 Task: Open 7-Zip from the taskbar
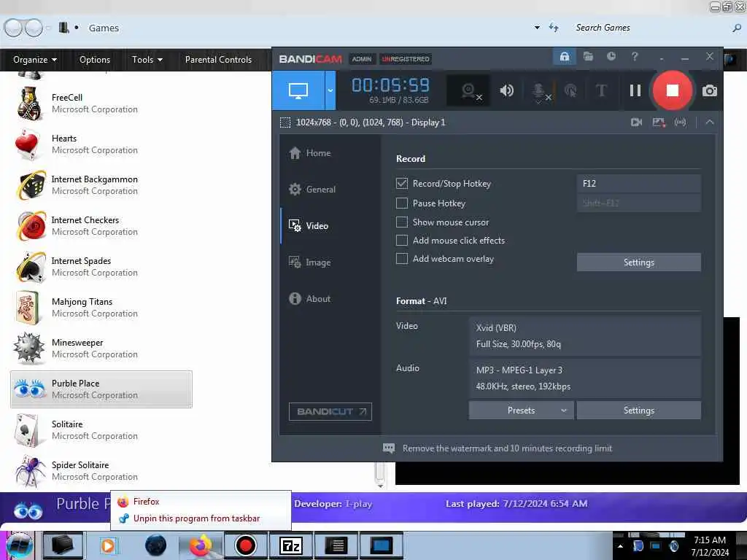point(290,545)
